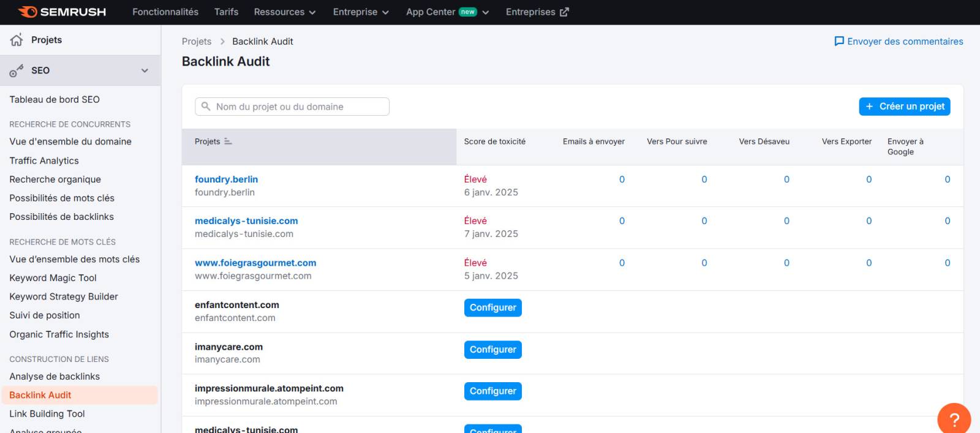Open Analyse de backlinks

pos(55,377)
